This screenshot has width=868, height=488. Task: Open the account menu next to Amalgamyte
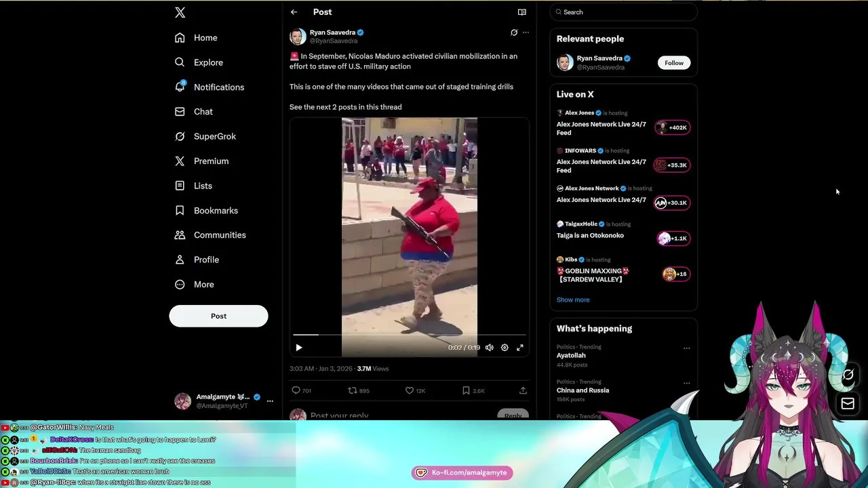270,401
